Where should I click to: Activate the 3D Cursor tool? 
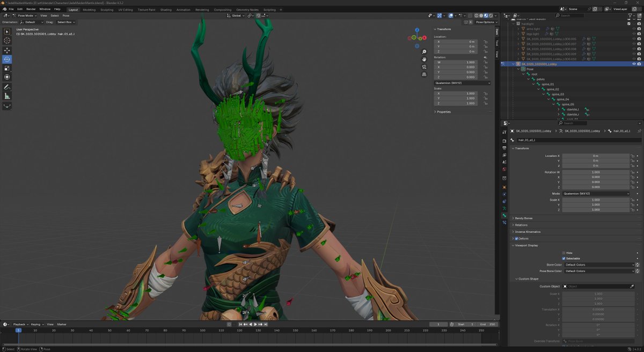point(7,41)
